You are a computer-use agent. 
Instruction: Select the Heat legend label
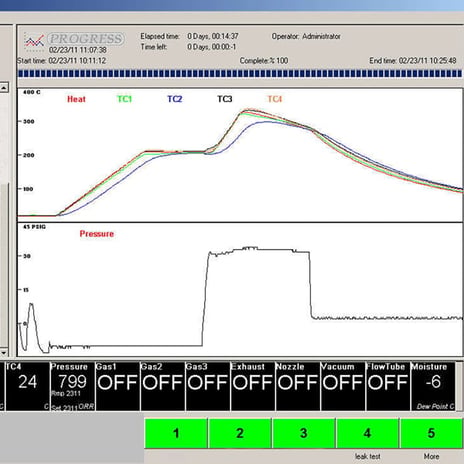76,99
